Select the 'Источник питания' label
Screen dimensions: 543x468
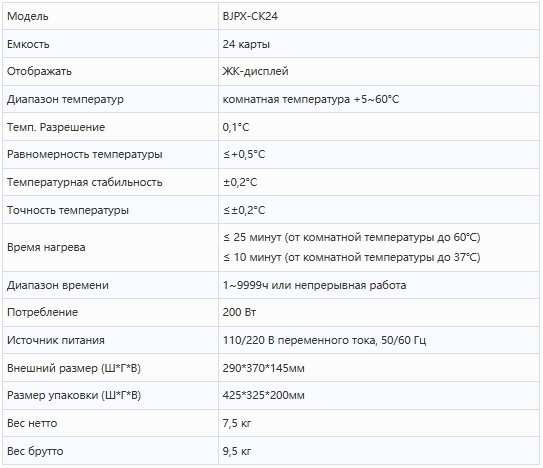click(x=56, y=340)
